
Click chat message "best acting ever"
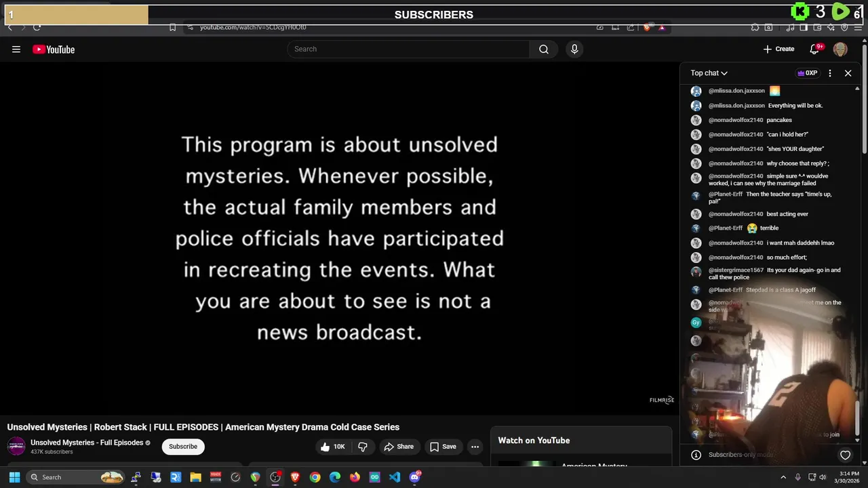pos(787,214)
